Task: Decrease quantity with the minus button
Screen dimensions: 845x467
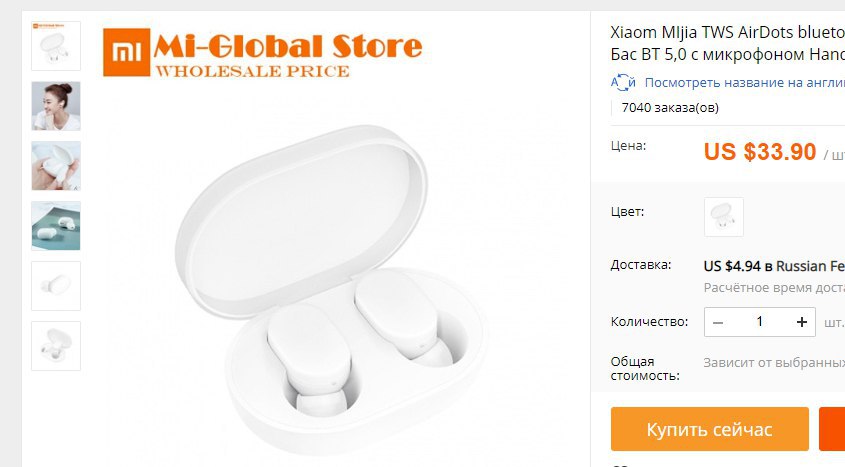Action: 718,322
